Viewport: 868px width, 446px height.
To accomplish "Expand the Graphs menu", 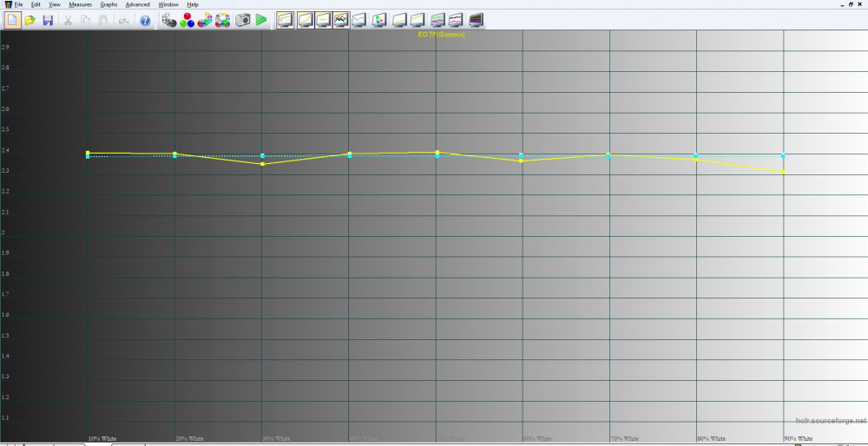I will click(108, 4).
